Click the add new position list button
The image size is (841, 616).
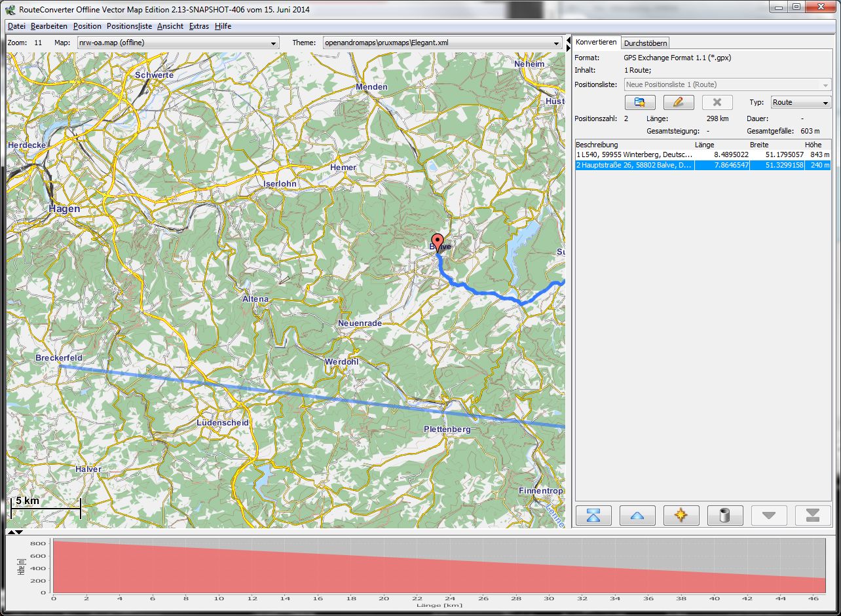click(639, 102)
